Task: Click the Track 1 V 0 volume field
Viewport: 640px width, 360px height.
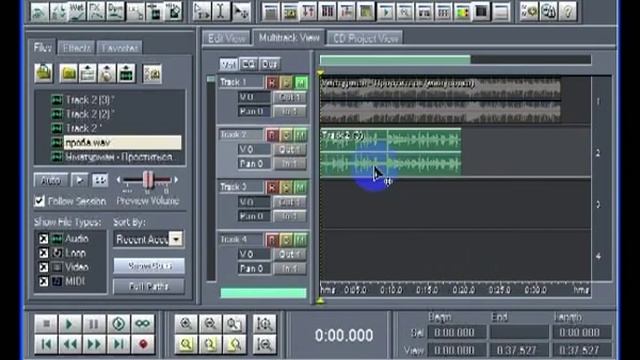Action: click(254, 97)
